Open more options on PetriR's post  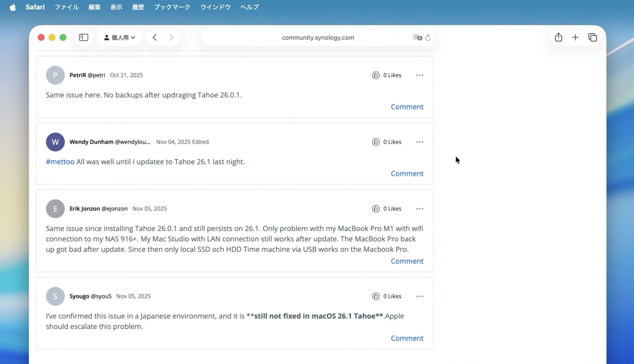click(420, 75)
